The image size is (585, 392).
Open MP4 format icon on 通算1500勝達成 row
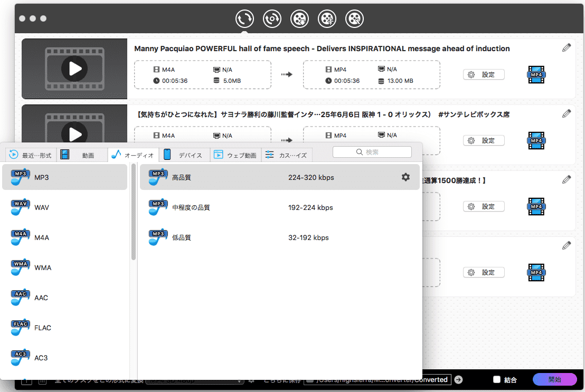click(536, 207)
